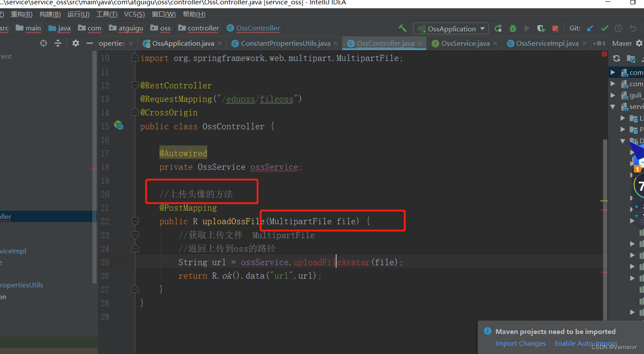Expand the P plugins node in Maven

coord(623,129)
